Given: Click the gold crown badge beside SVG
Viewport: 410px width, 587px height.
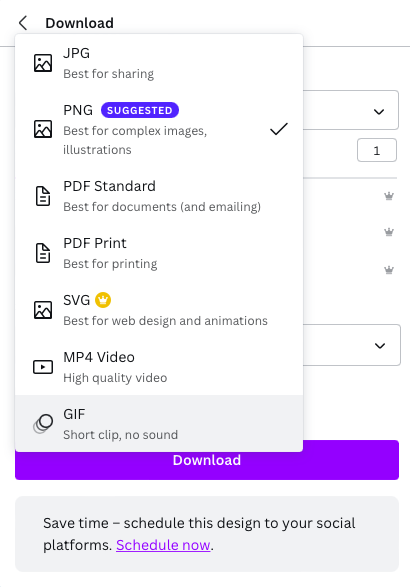Looking at the screenshot, I should [x=103, y=300].
